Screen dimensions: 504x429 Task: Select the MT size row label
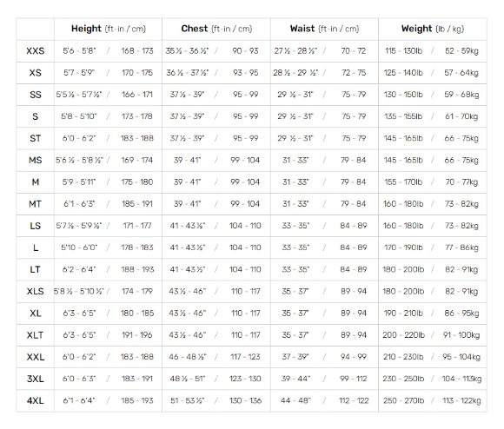pyautogui.click(x=36, y=204)
